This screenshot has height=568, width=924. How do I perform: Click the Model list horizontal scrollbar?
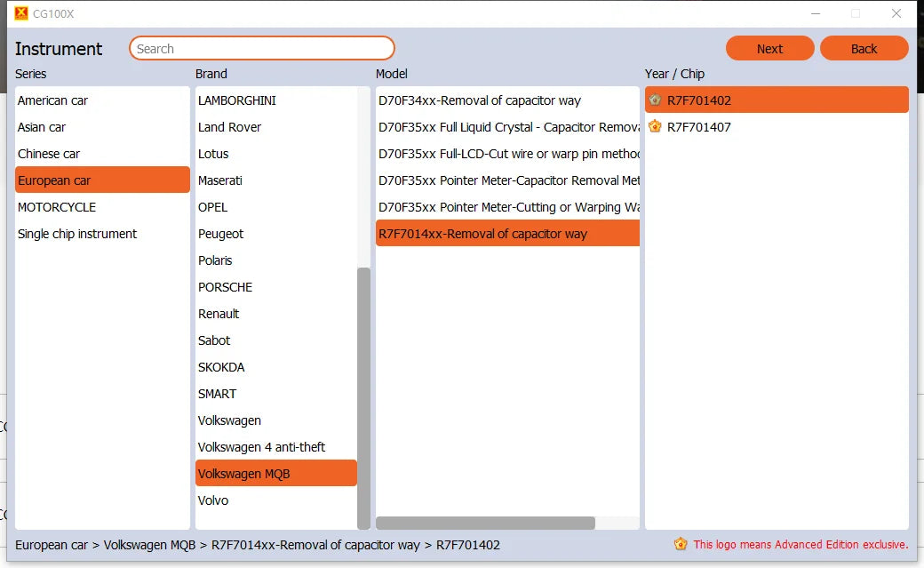coord(486,524)
